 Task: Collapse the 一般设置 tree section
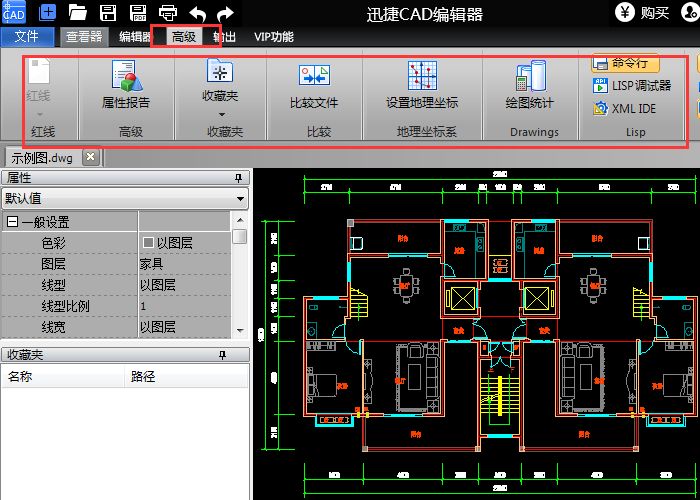pos(12,222)
